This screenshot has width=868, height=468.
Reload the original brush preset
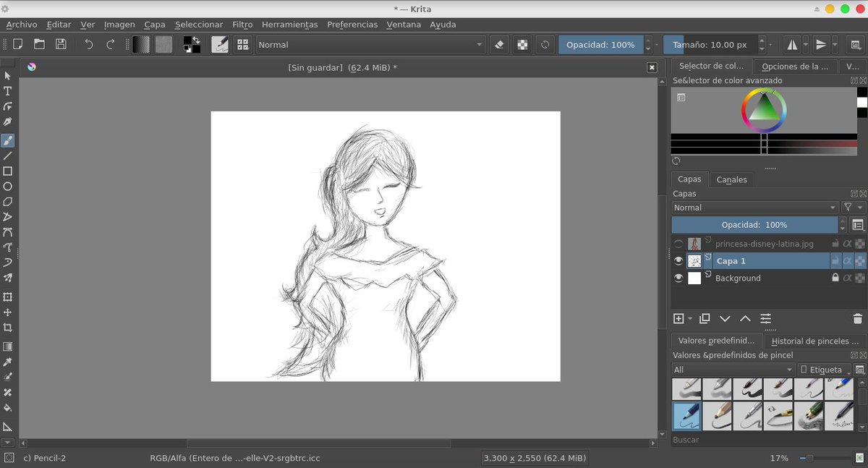click(x=545, y=44)
